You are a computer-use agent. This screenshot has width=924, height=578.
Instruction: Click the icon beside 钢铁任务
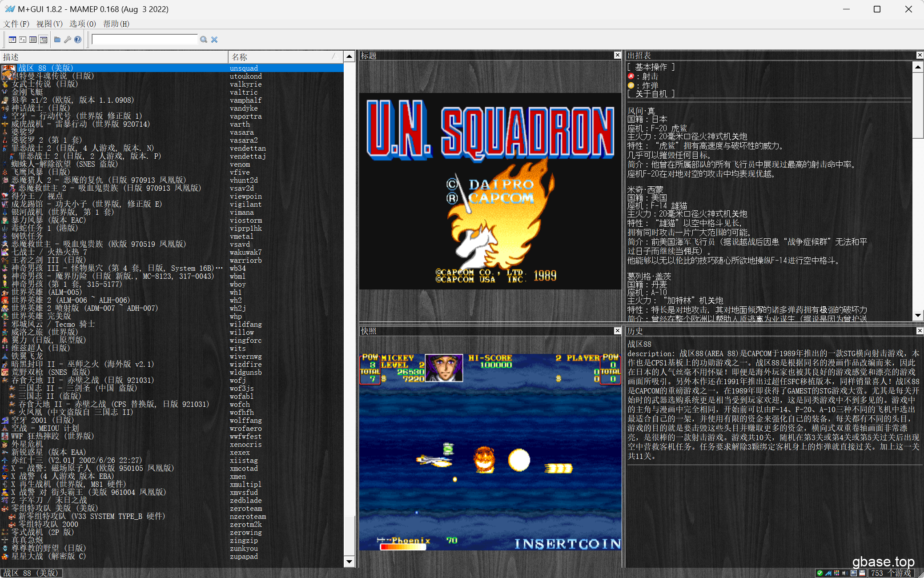[5, 236]
